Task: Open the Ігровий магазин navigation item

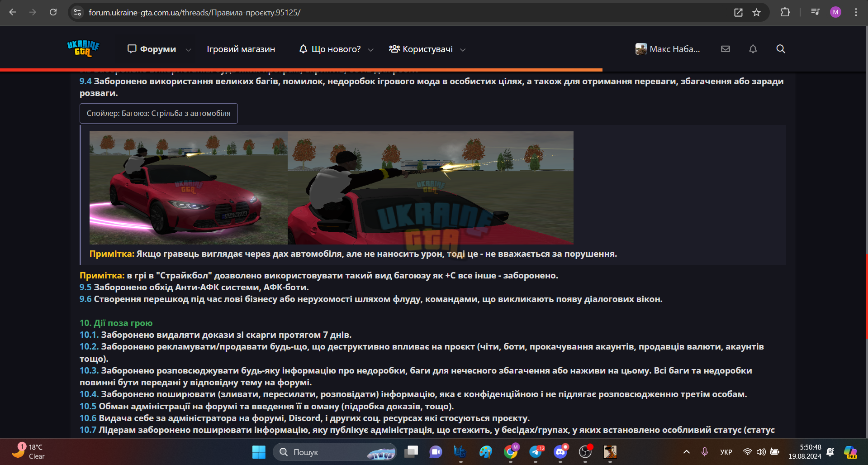Action: point(241,49)
